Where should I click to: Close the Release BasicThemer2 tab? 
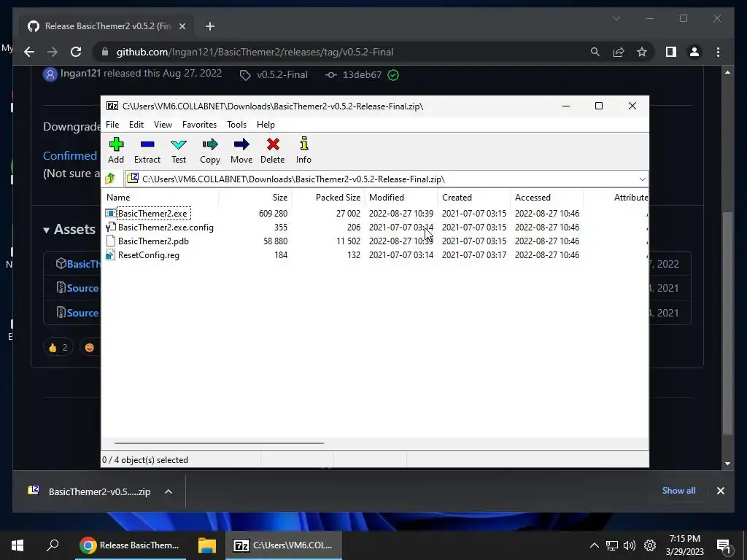click(182, 26)
